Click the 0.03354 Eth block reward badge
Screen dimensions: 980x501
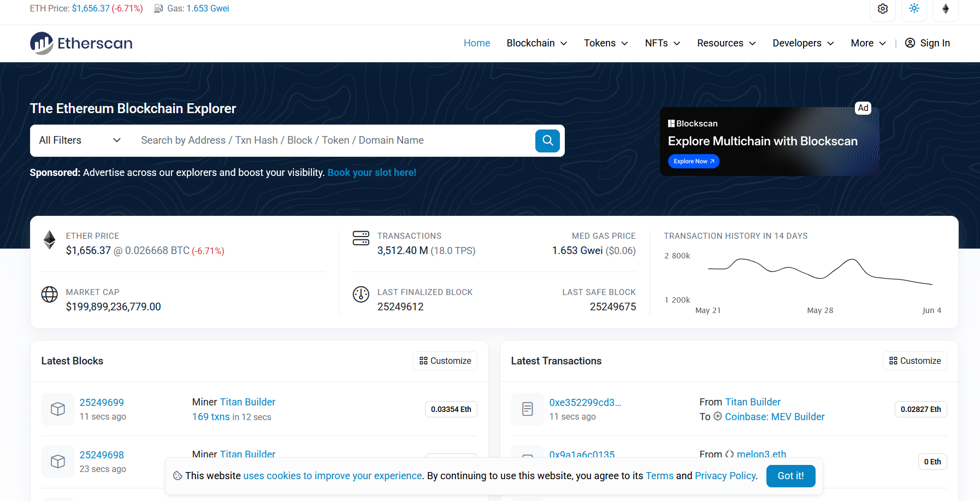coord(451,409)
